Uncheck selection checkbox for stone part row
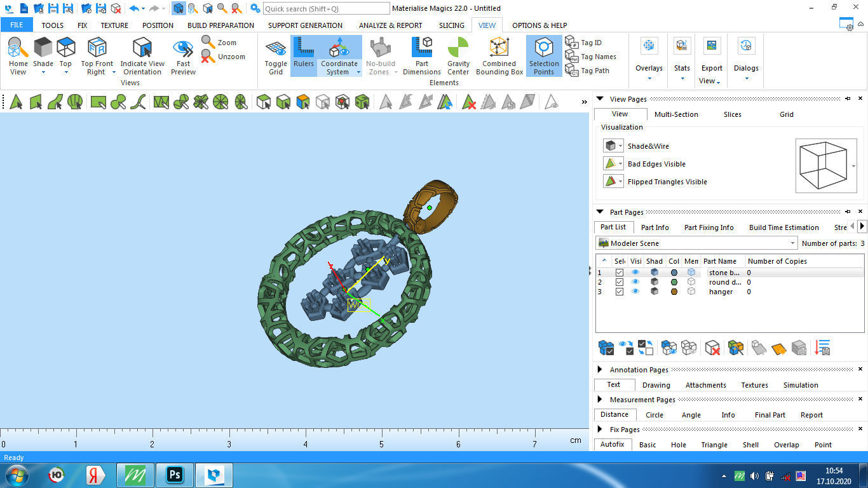This screenshot has height=488, width=868. (x=620, y=273)
